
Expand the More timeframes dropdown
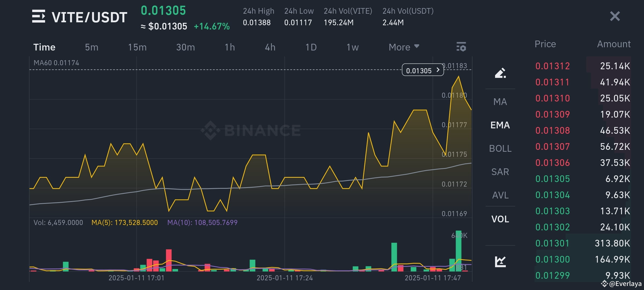click(x=402, y=47)
